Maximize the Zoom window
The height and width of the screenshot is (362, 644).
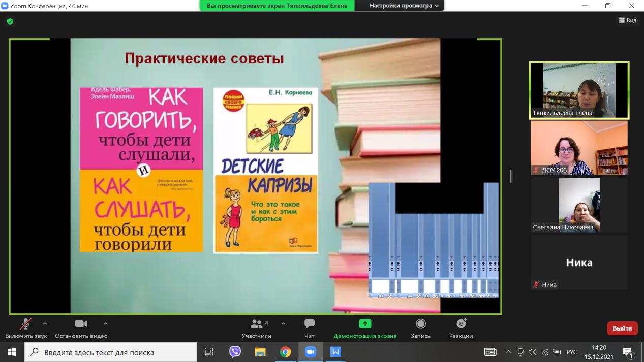click(608, 6)
